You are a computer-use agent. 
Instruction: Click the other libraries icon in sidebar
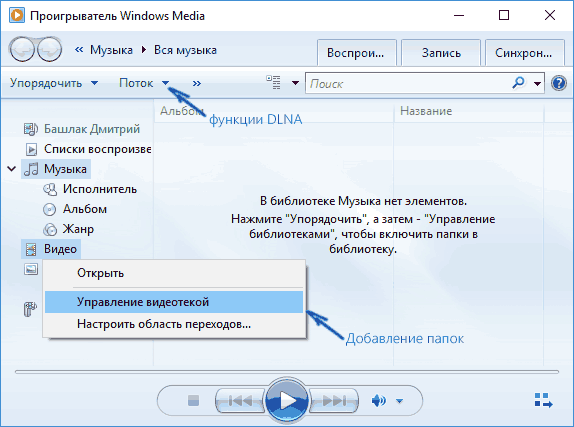[30, 309]
